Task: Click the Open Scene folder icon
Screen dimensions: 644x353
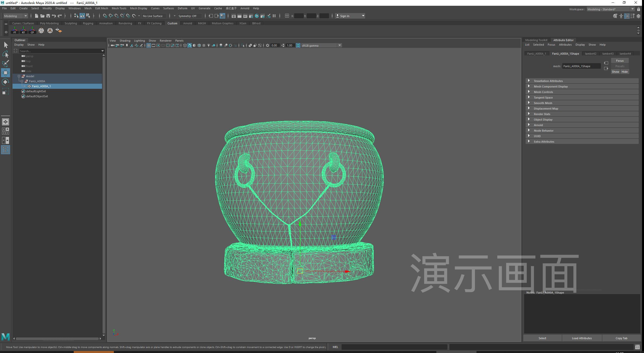Action: pos(42,16)
